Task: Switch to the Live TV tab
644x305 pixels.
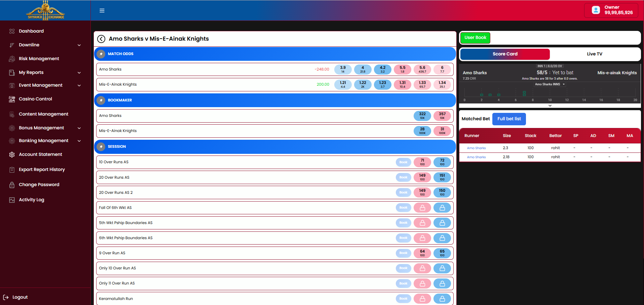Action: pos(595,54)
